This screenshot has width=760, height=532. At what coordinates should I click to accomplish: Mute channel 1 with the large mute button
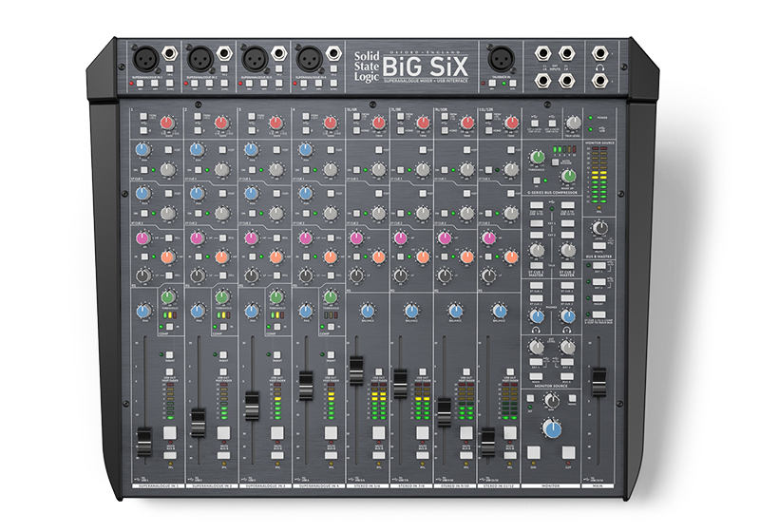(x=170, y=432)
